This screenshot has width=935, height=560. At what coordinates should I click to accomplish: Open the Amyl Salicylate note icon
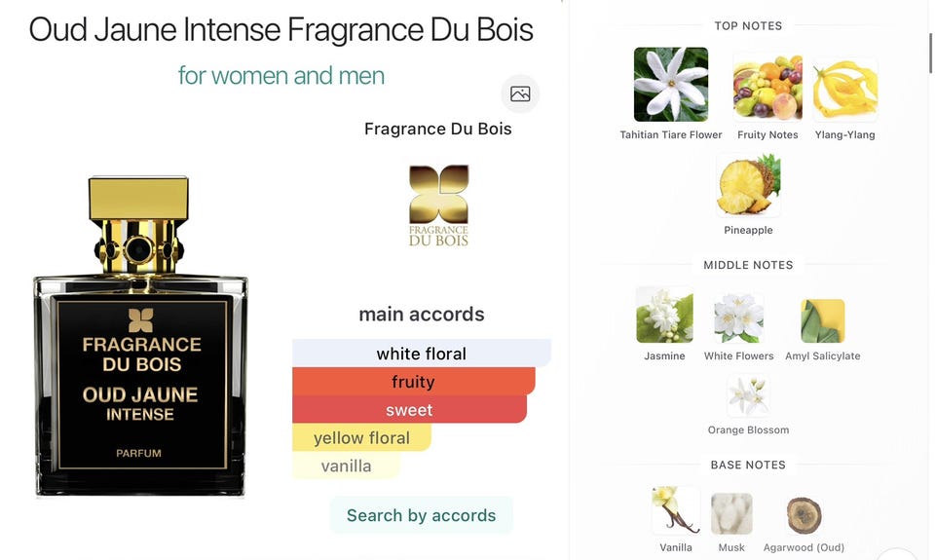pyautogui.click(x=823, y=320)
